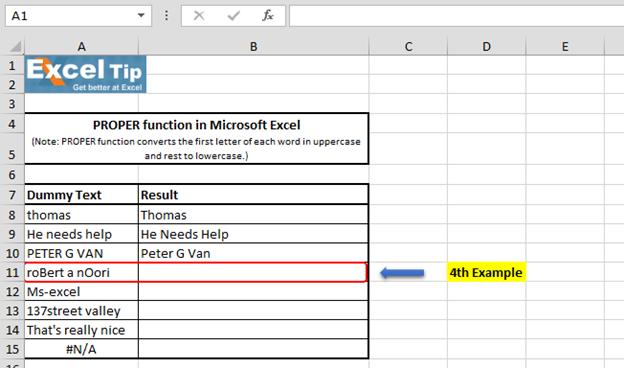
Task: Select row 11 header
Action: coord(12,273)
